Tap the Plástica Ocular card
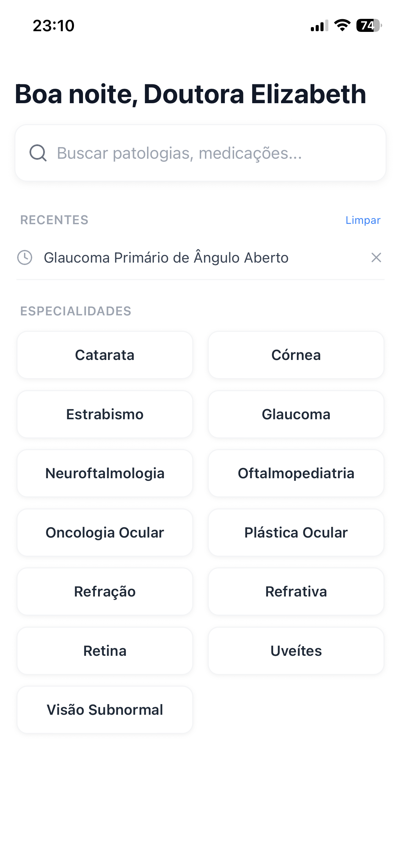Viewport: 401px width, 868px height. [296, 532]
